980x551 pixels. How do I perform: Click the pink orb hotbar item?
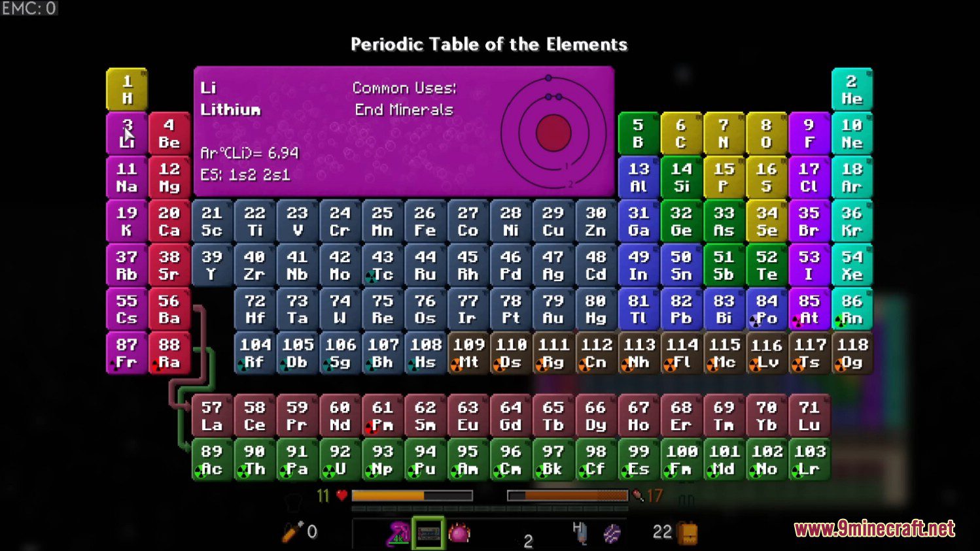[x=459, y=533]
